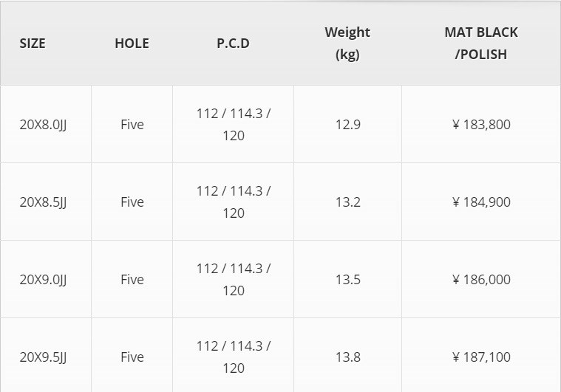The width and height of the screenshot is (561, 392).
Task: Select the MAT BLACK /POLISH header
Action: point(481,43)
